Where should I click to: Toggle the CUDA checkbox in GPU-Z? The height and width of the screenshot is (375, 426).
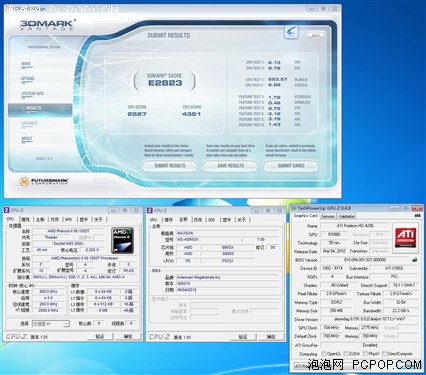[346, 353]
